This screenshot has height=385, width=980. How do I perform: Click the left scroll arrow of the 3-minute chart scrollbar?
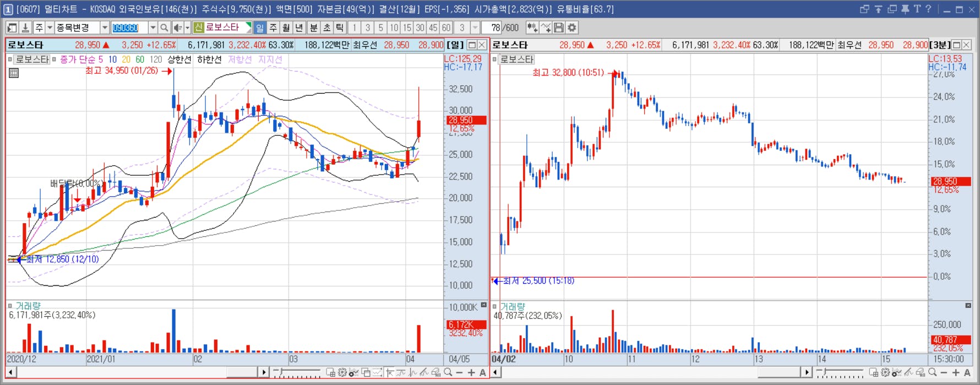click(495, 372)
